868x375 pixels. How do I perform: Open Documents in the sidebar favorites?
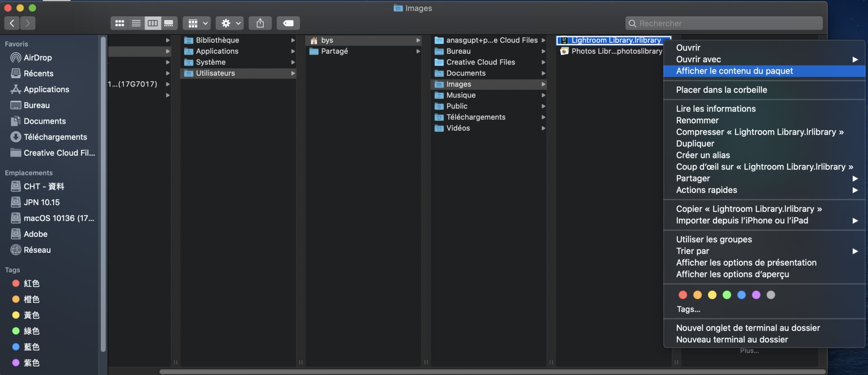pyautogui.click(x=38, y=121)
